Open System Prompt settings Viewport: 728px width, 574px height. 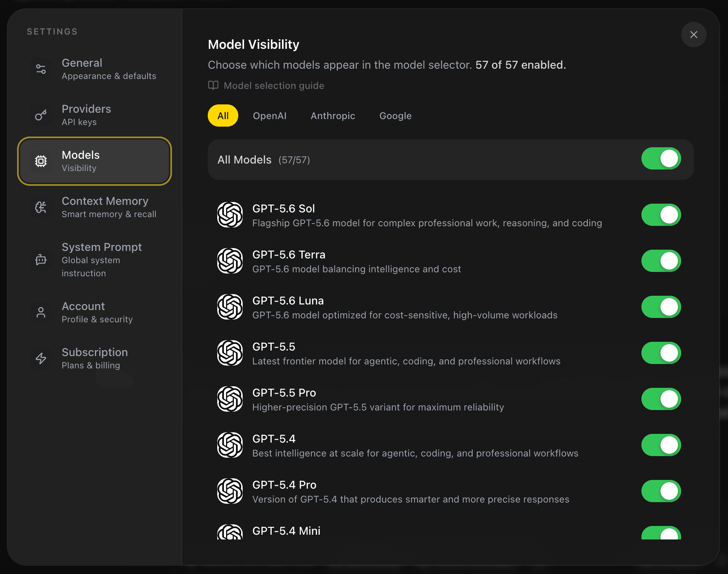point(95,260)
